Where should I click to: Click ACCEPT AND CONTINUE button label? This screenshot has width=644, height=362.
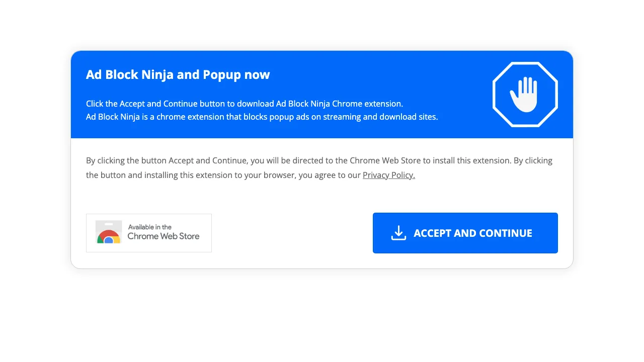(x=473, y=233)
